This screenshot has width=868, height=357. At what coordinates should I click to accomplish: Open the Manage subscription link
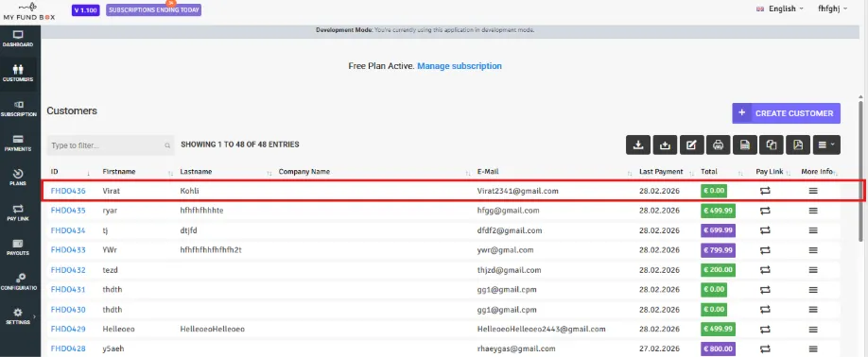(x=460, y=66)
